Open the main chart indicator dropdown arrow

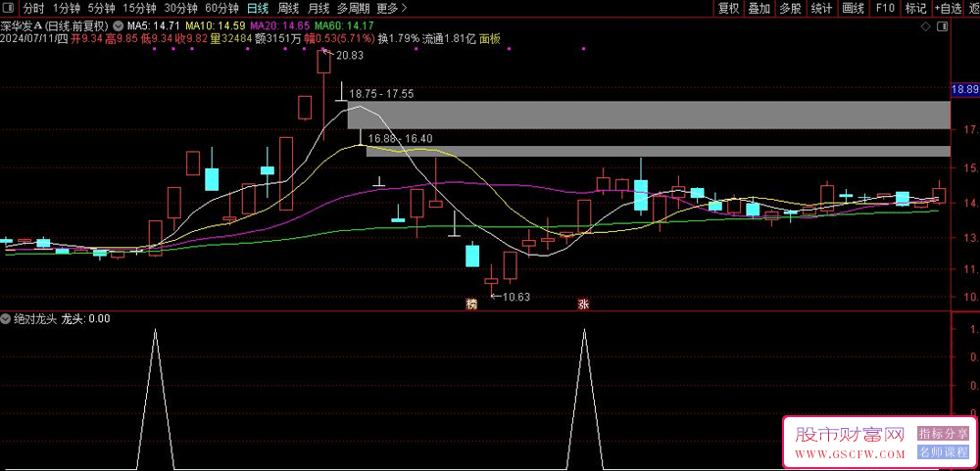click(x=117, y=26)
